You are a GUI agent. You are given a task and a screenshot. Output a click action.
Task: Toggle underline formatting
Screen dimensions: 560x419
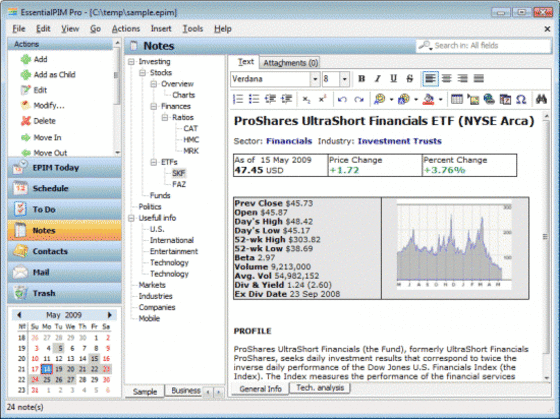tap(394, 79)
